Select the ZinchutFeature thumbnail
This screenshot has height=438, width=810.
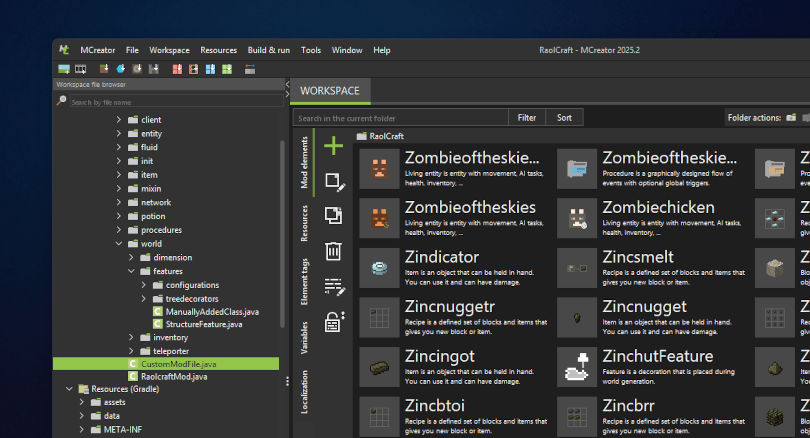click(x=577, y=367)
